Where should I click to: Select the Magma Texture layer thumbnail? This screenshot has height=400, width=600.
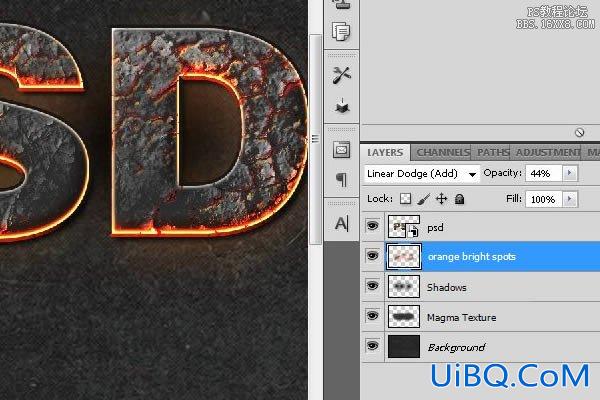(x=404, y=317)
